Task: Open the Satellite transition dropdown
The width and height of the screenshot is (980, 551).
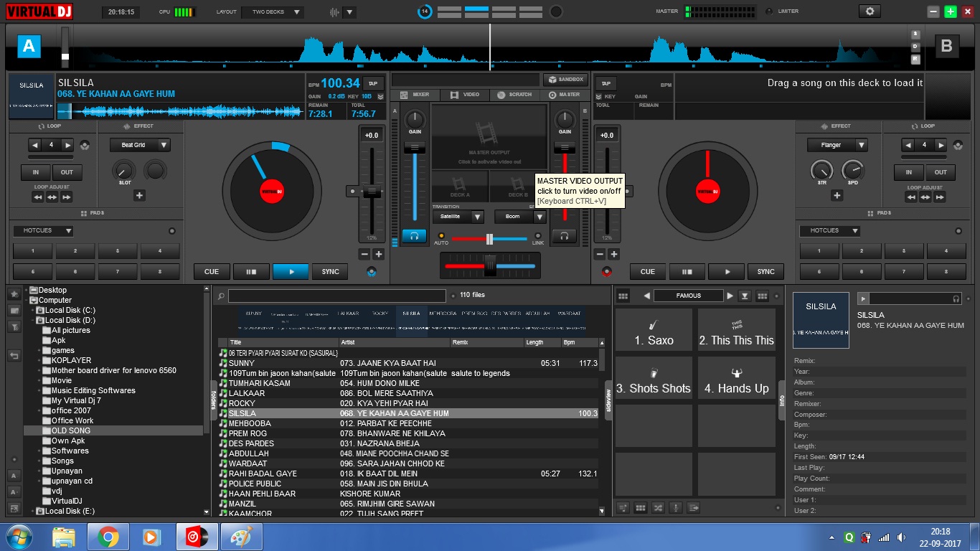Action: click(458, 216)
